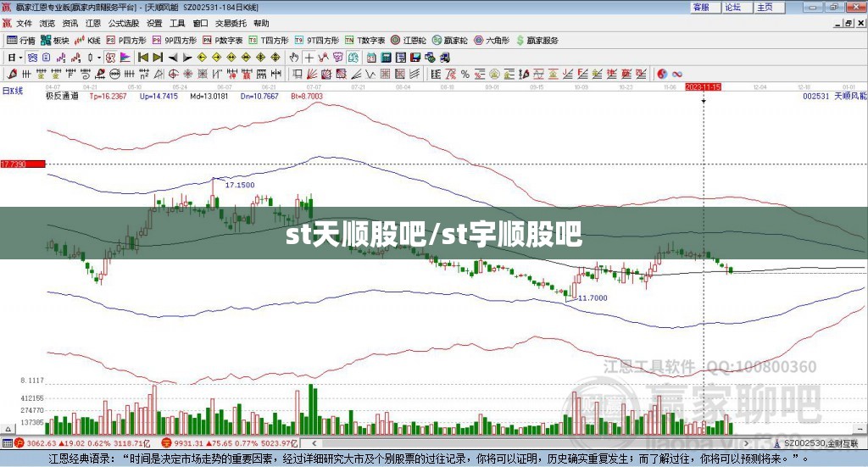Open the 江恩 menu
This screenshot has height=467, width=868.
(x=93, y=23)
